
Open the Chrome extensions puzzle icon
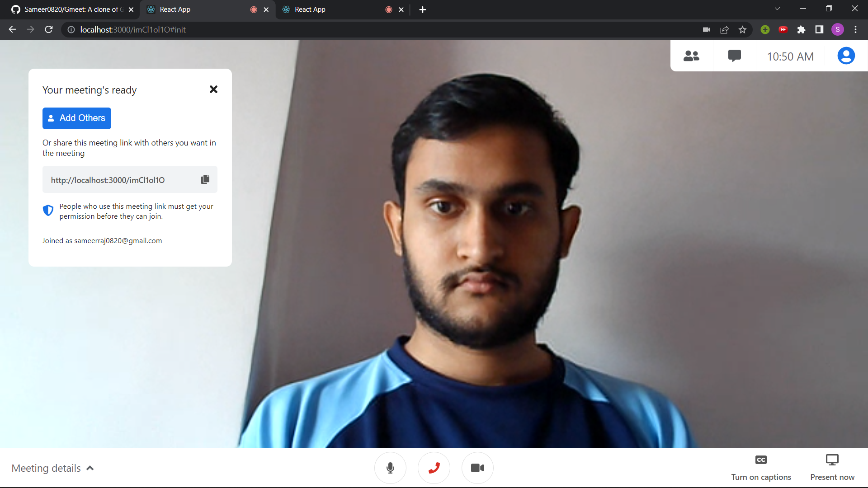pyautogui.click(x=801, y=30)
